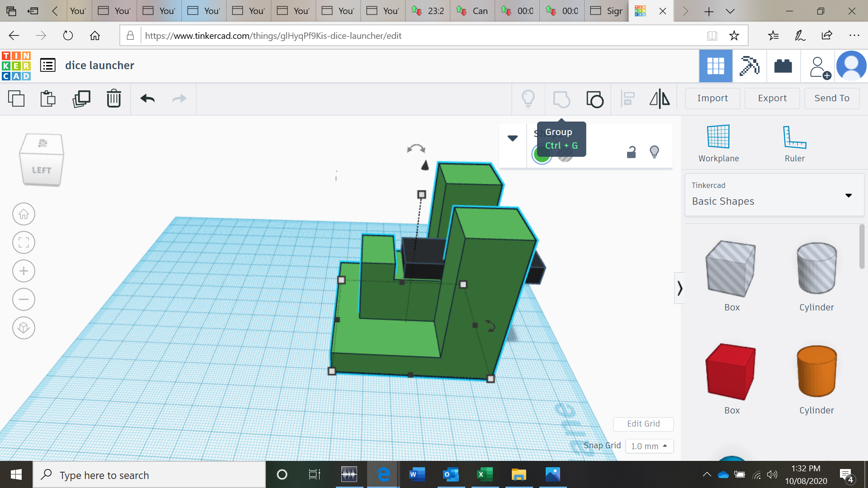Select the Workplane tool
The width and height of the screenshot is (868, 488).
718,143
